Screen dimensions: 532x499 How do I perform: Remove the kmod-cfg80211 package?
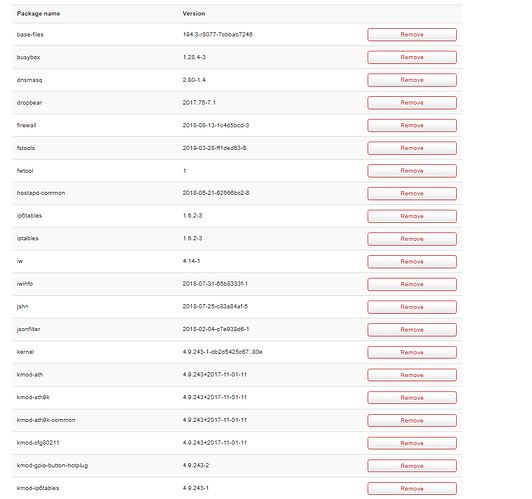pyautogui.click(x=412, y=443)
